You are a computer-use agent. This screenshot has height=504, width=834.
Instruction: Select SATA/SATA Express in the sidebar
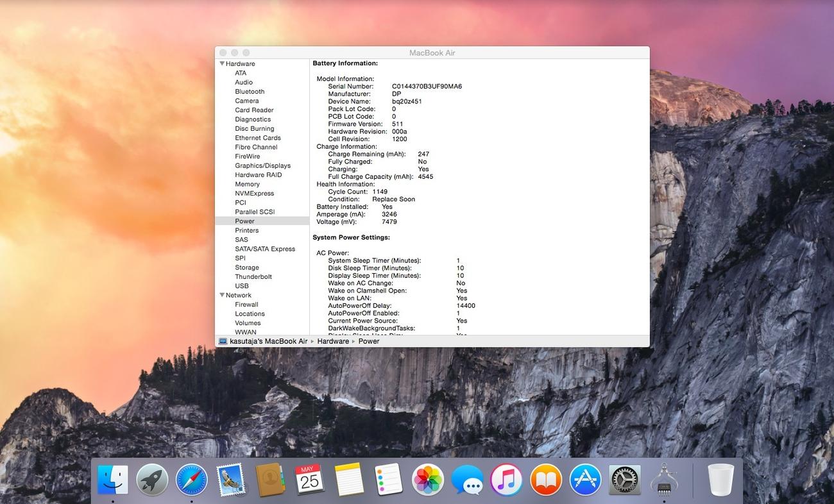[265, 249]
